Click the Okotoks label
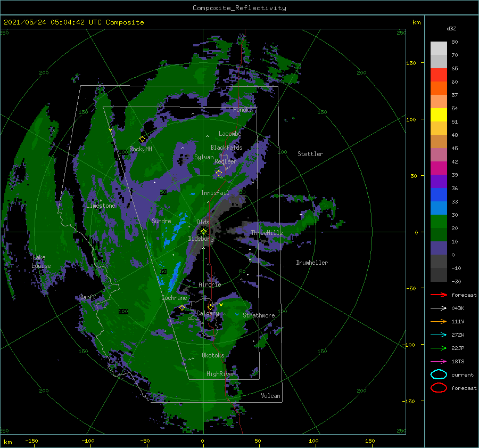 [213, 355]
